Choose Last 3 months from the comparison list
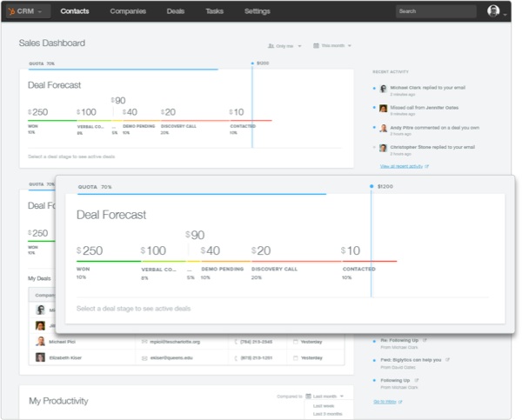The width and height of the screenshot is (522, 420). [x=328, y=414]
